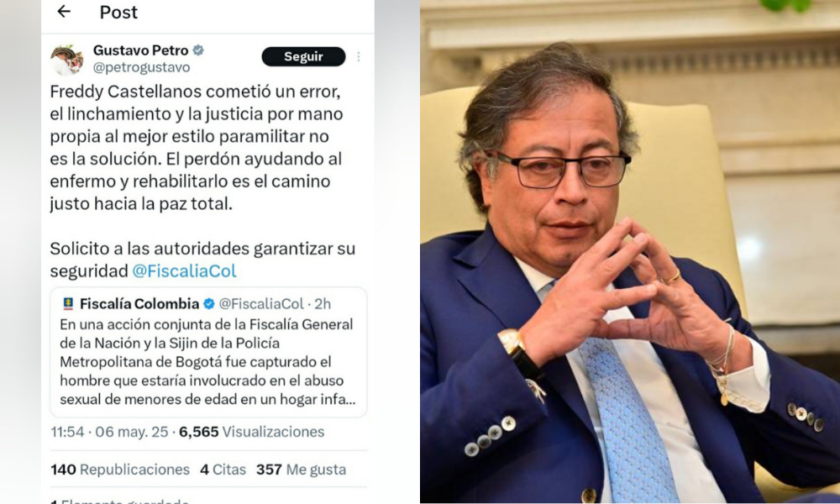This screenshot has width=840, height=504.
Task: Follow the account with the Seguir button
Action: tap(303, 56)
